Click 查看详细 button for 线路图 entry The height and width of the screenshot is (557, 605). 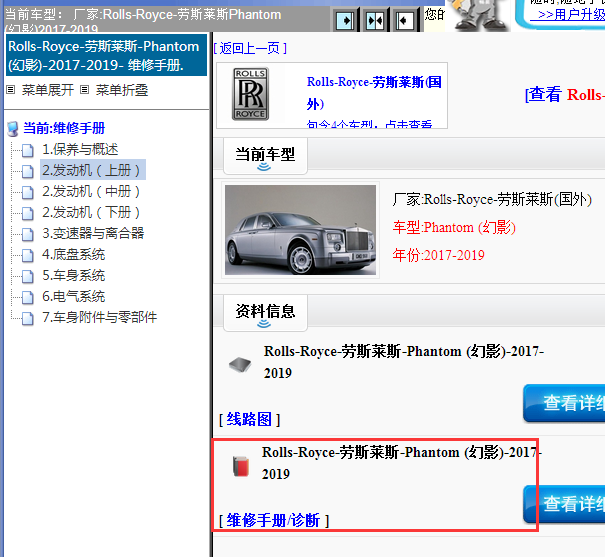[564, 403]
